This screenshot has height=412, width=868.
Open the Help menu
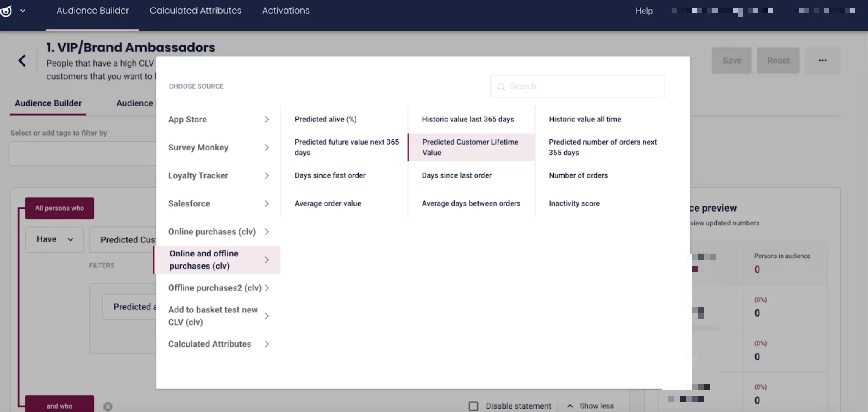[x=644, y=11]
